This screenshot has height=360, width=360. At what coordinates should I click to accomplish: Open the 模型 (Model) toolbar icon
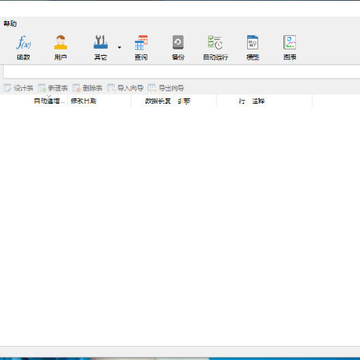(253, 48)
